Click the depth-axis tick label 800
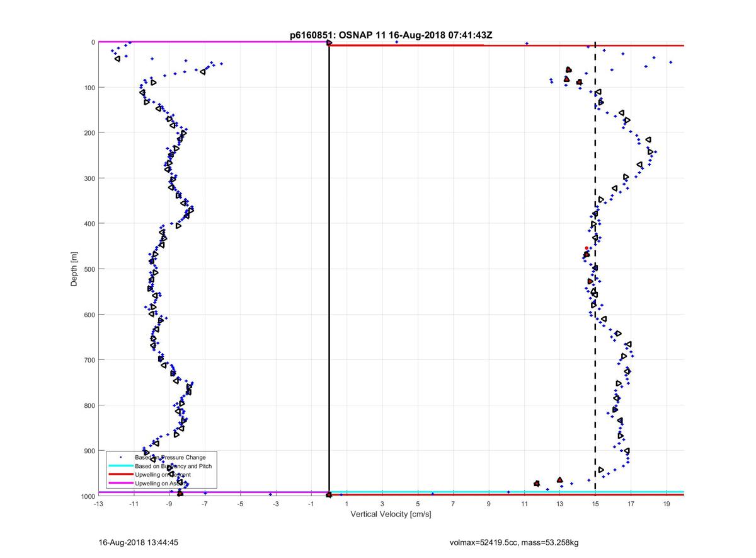756x558 pixels. coord(89,405)
